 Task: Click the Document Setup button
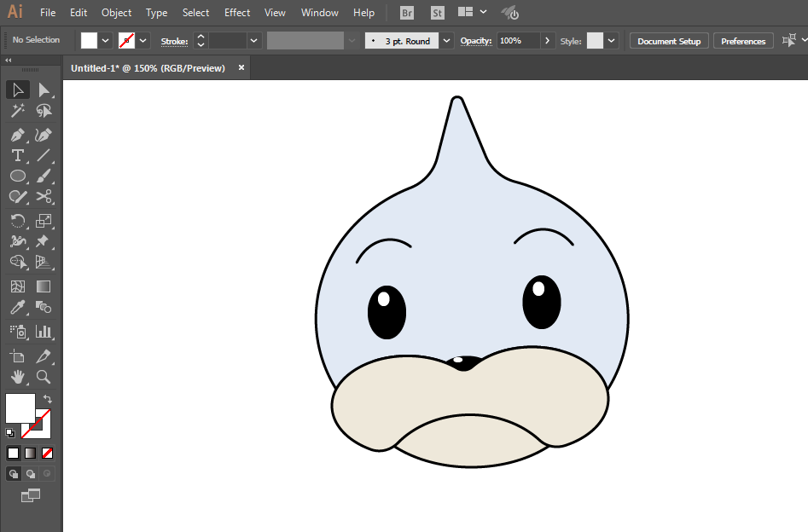[669, 41]
